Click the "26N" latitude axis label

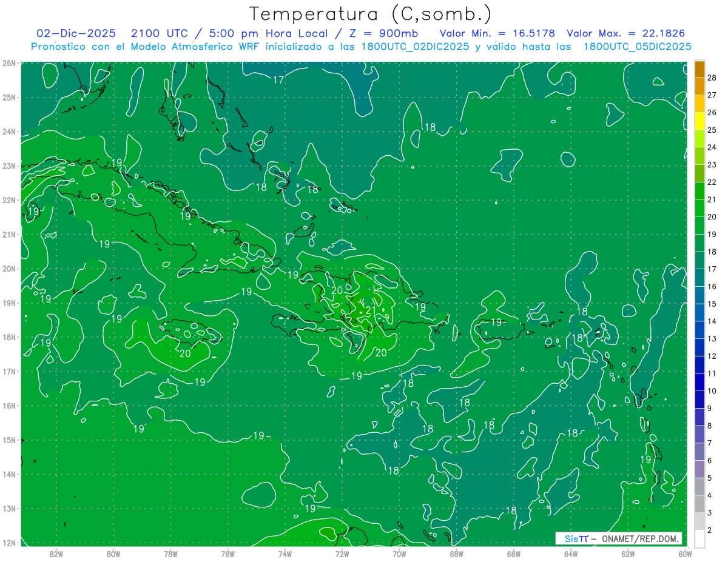(x=9, y=63)
